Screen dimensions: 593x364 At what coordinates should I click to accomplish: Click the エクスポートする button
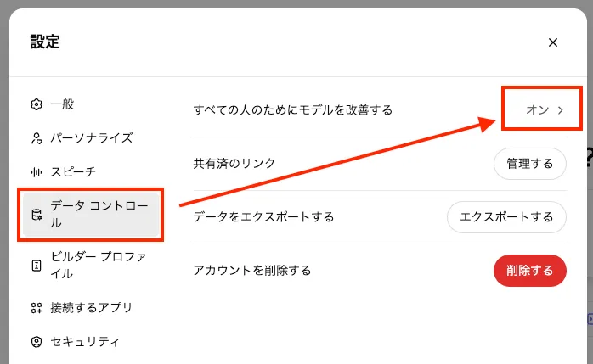coord(506,217)
